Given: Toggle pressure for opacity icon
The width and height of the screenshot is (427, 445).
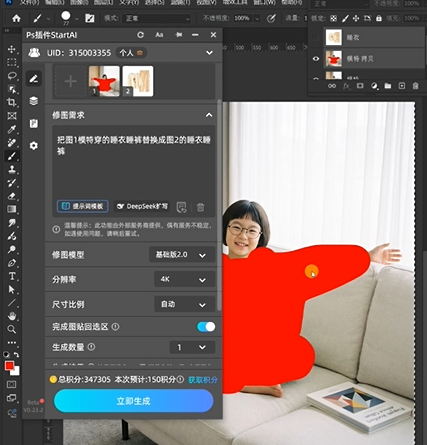Looking at the screenshot, I should coord(271,18).
